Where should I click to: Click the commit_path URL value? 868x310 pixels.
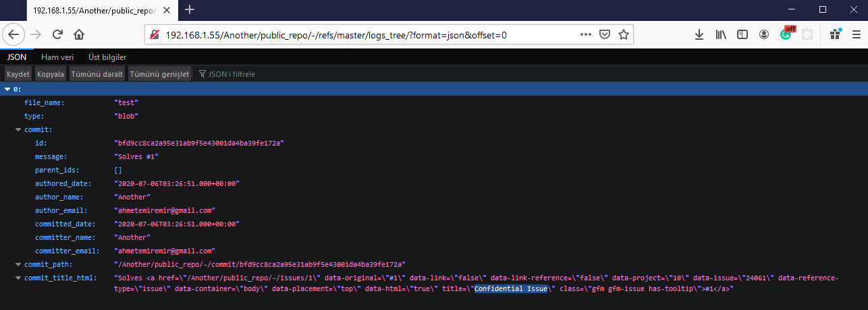point(260,264)
